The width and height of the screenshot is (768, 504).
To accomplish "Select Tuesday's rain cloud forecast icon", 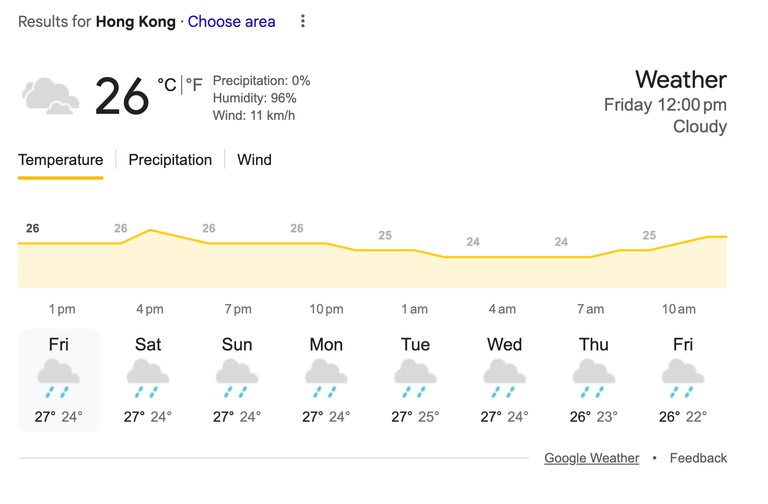I will pyautogui.click(x=415, y=378).
